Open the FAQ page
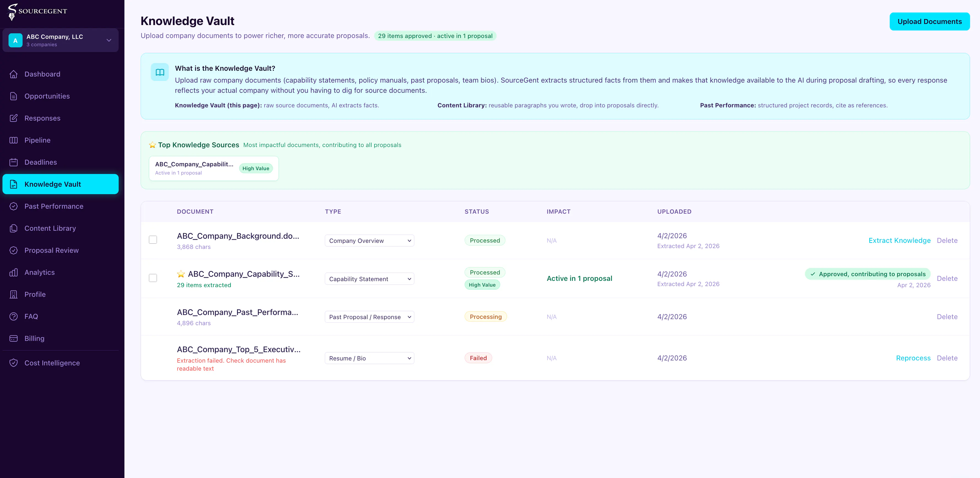This screenshot has height=478, width=980. [61, 317]
